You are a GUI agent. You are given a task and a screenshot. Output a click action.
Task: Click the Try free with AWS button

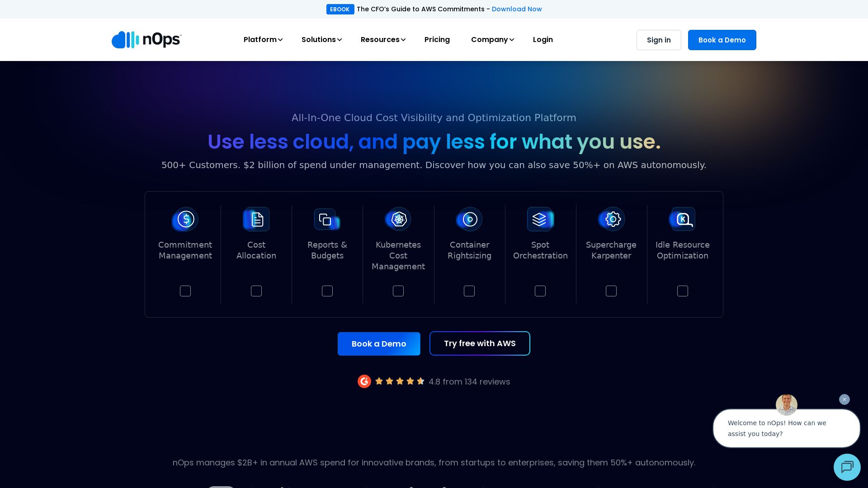coord(480,343)
